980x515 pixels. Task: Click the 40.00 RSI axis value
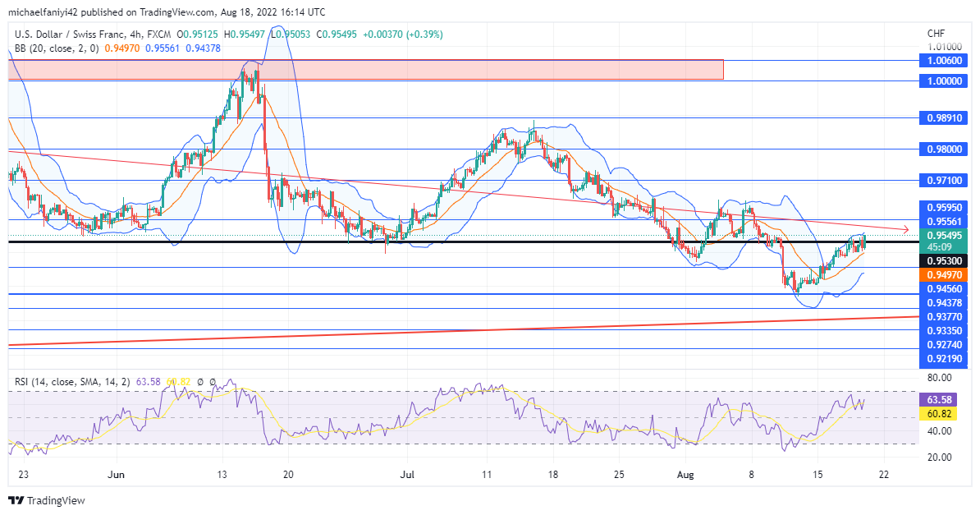(x=940, y=431)
